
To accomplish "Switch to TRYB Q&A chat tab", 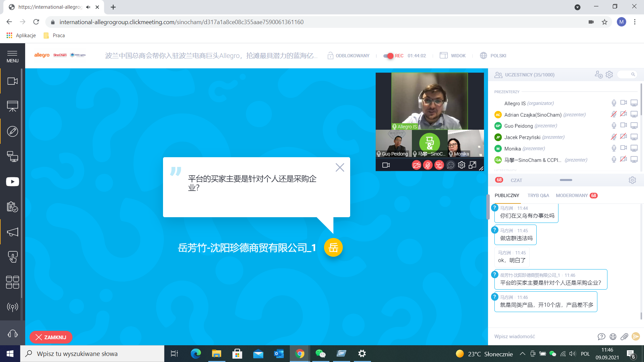I will point(538,195).
